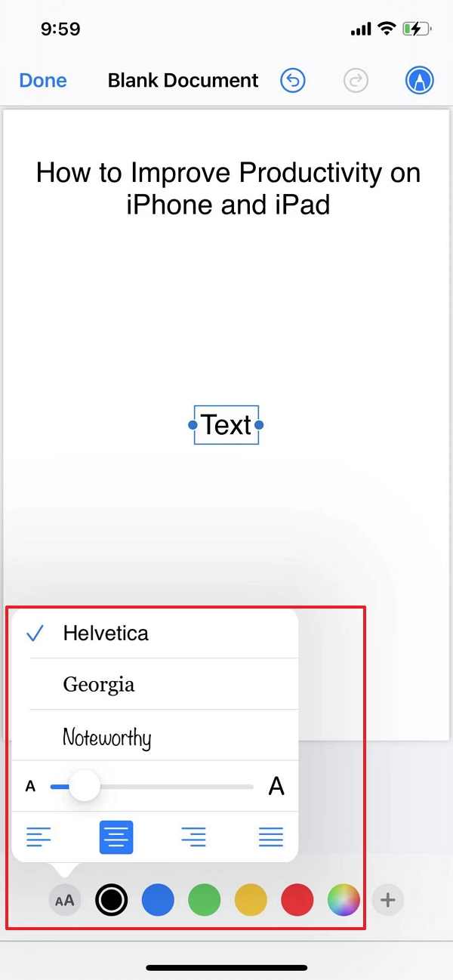Open the multicolor picker wheel
The width and height of the screenshot is (453, 980).
tap(343, 899)
